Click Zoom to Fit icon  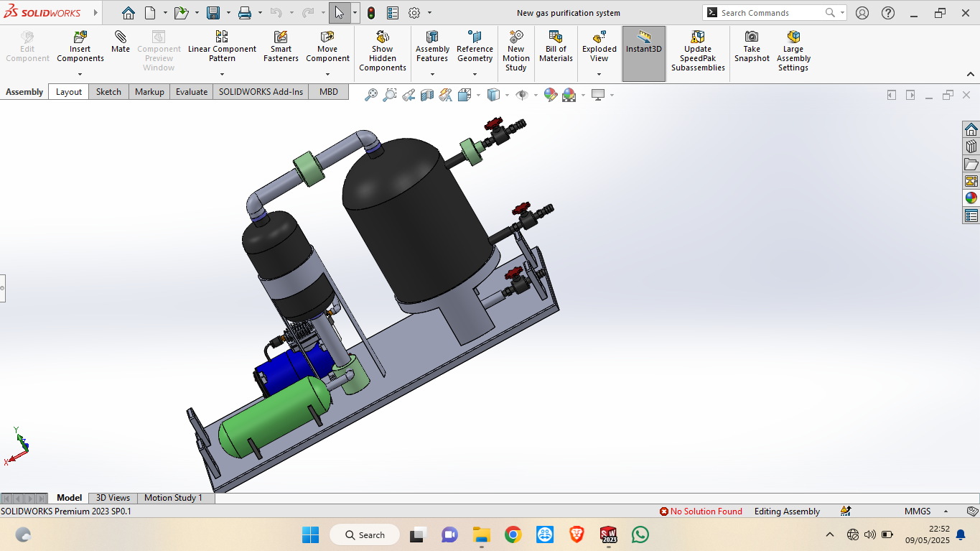(x=371, y=95)
